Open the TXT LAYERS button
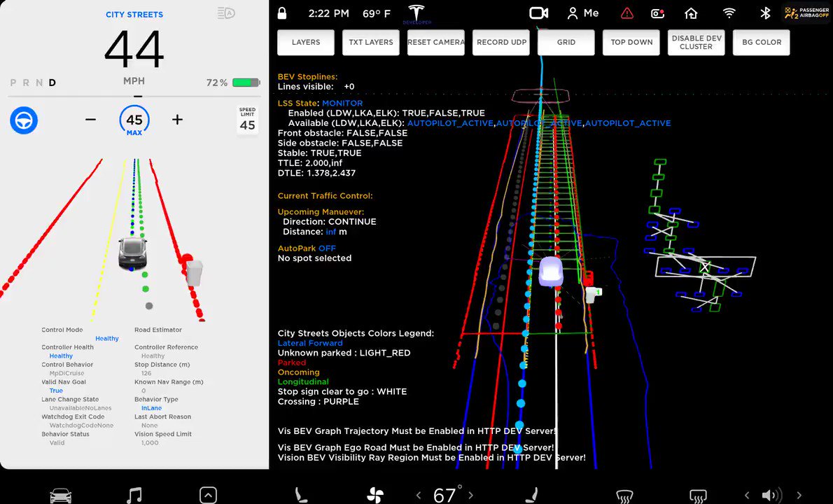Screen dimensions: 833x504 pyautogui.click(x=371, y=43)
